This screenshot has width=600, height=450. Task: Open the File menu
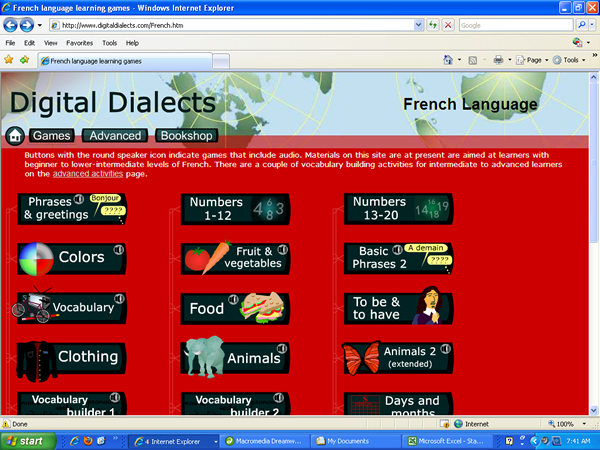(x=10, y=43)
